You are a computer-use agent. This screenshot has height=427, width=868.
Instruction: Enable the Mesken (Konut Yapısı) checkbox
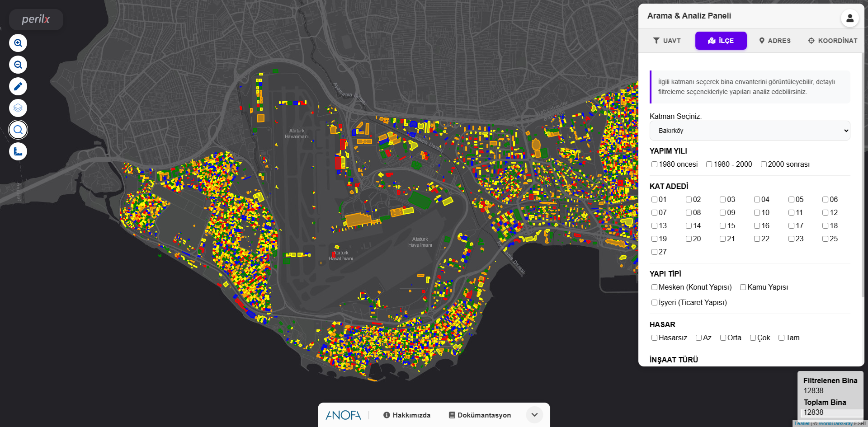[x=654, y=287]
